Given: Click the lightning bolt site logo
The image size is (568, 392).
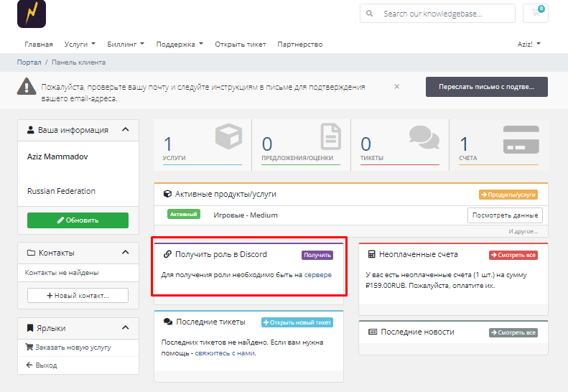Looking at the screenshot, I should [32, 14].
